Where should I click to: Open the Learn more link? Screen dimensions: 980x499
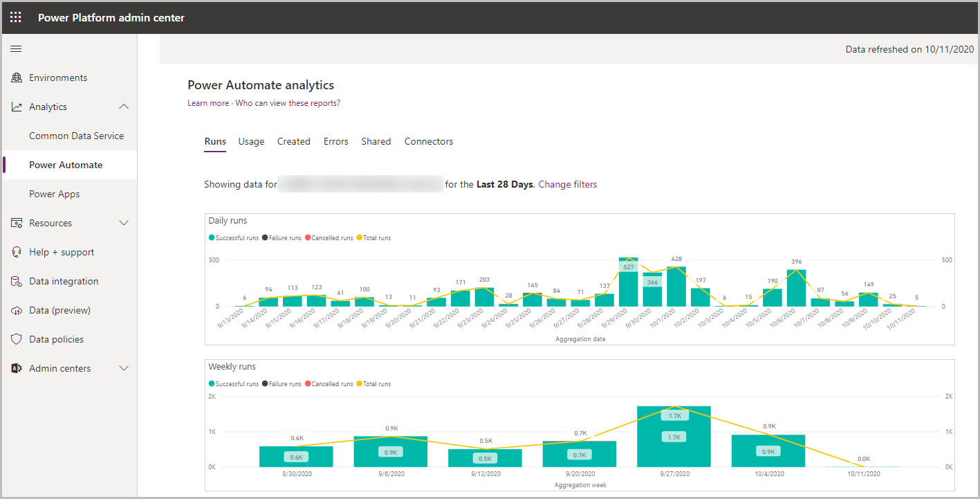point(208,102)
